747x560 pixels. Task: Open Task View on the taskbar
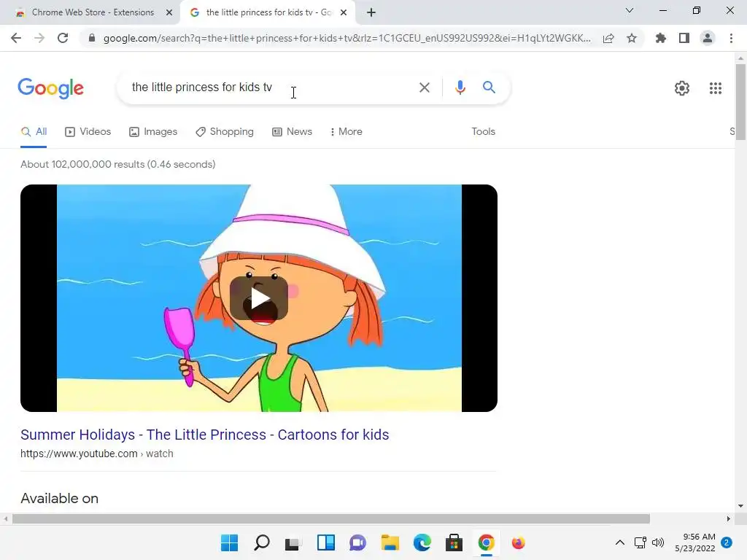coord(293,542)
